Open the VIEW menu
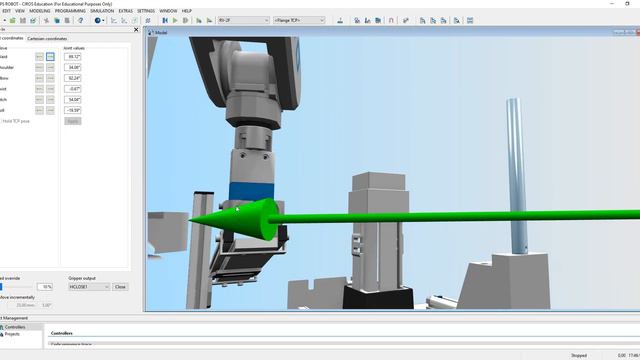640x360 pixels. pos(20,11)
